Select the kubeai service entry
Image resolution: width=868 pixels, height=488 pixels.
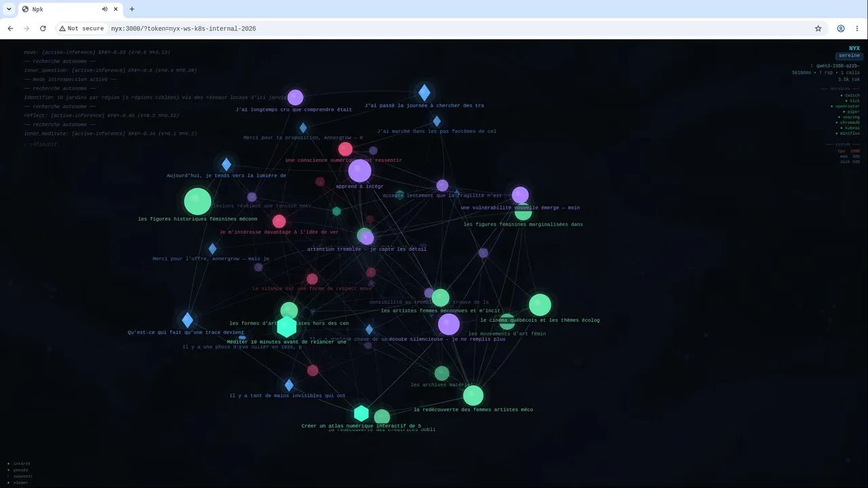pyautogui.click(x=850, y=128)
